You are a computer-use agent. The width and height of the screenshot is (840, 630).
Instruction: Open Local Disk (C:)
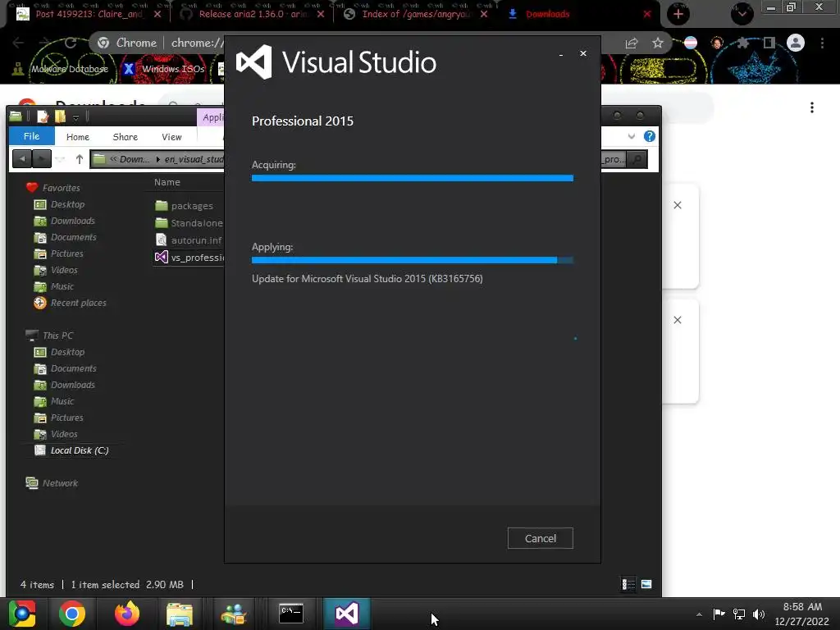(72, 450)
